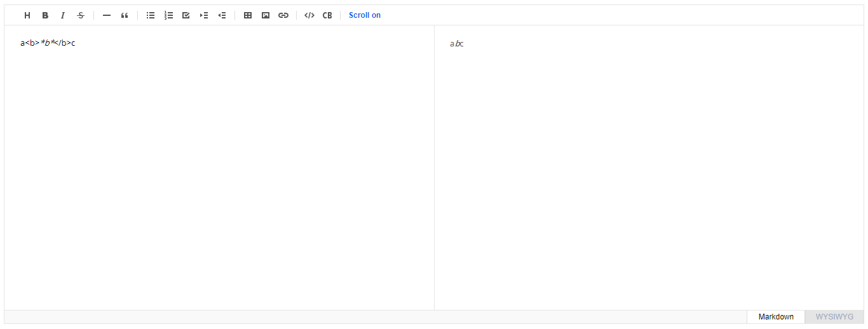Toggle bold formatting
This screenshot has width=868, height=329.
(45, 15)
